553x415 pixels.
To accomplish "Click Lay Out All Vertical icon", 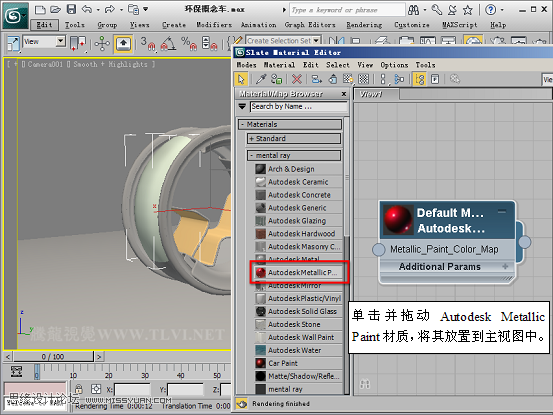I will 383,79.
